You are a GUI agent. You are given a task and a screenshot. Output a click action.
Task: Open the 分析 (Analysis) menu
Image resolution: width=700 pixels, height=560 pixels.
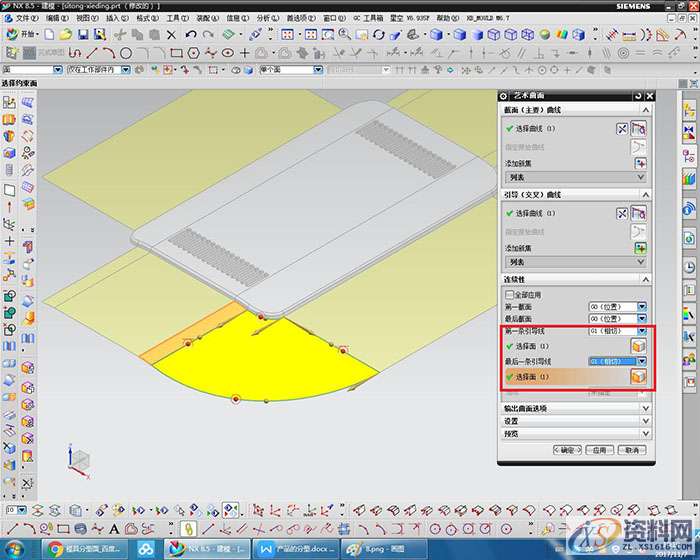pyautogui.click(x=267, y=18)
